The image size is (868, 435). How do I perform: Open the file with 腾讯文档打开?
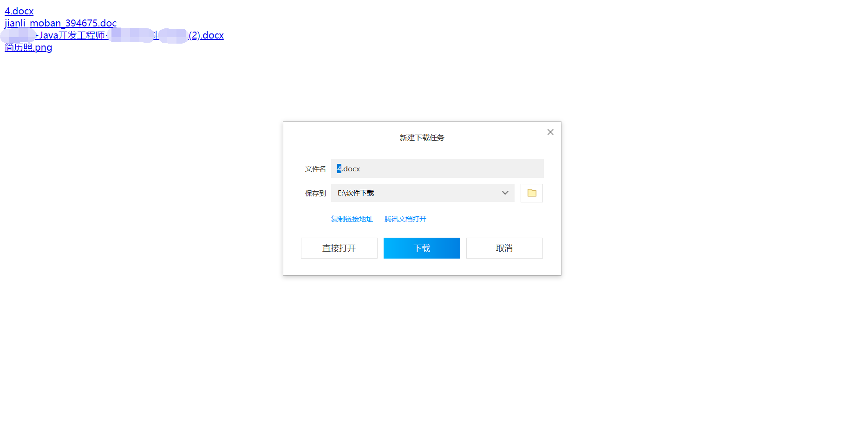coord(405,219)
